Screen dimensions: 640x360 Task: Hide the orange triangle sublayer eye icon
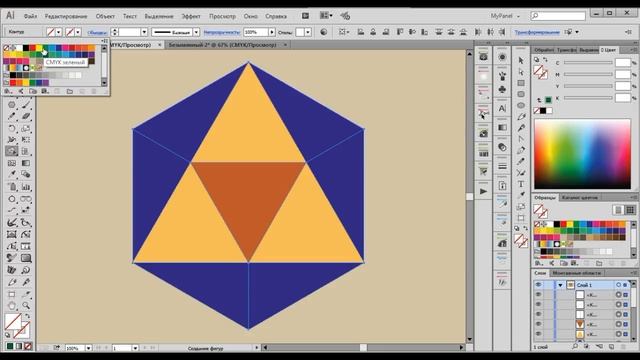point(538,324)
